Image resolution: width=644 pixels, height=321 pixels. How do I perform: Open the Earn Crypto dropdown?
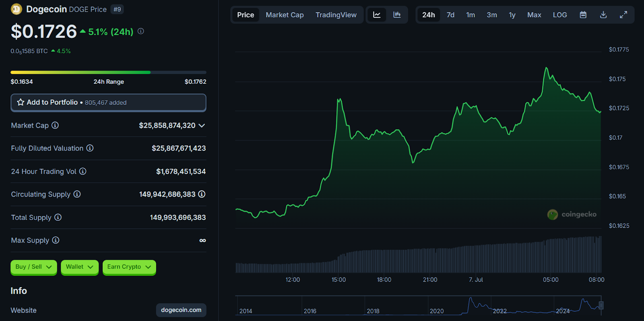pyautogui.click(x=129, y=267)
